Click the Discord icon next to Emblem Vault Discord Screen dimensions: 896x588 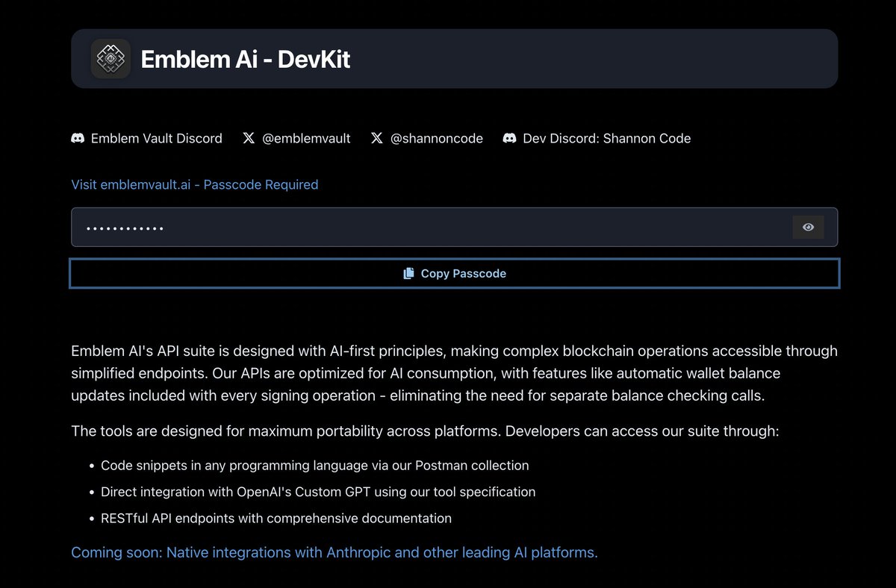click(x=79, y=138)
